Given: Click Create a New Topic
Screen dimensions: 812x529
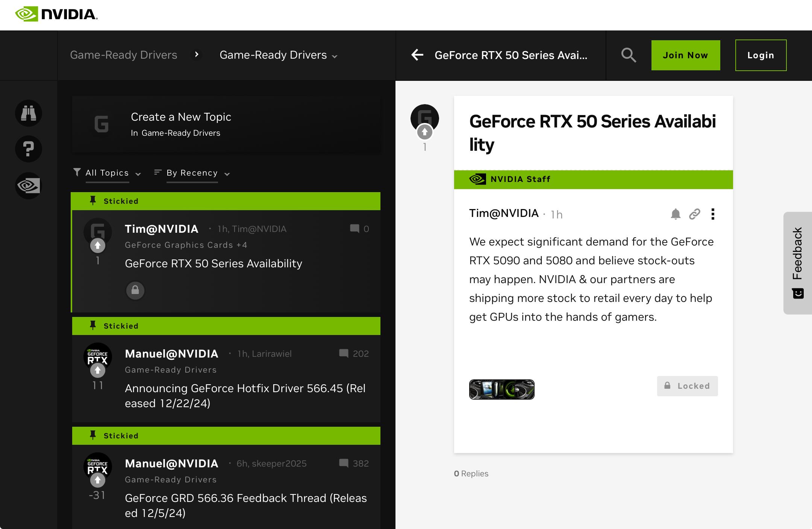Looking at the screenshot, I should pyautogui.click(x=226, y=124).
